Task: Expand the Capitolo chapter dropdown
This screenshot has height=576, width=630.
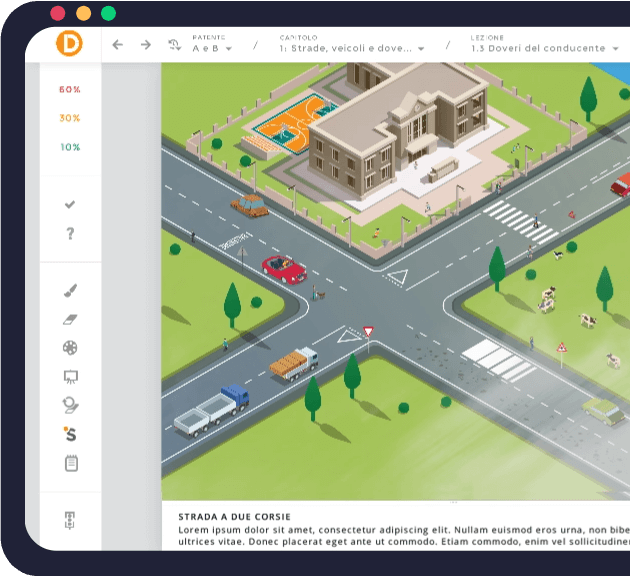Action: [x=352, y=48]
